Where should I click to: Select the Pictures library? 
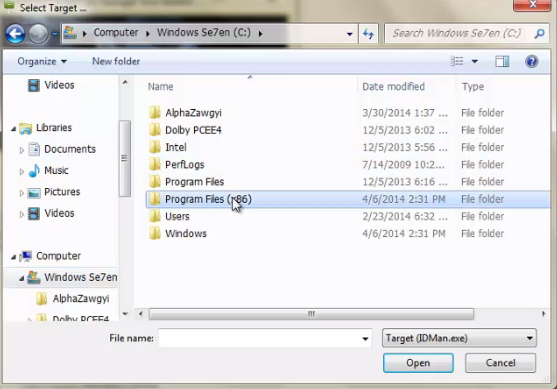[62, 192]
